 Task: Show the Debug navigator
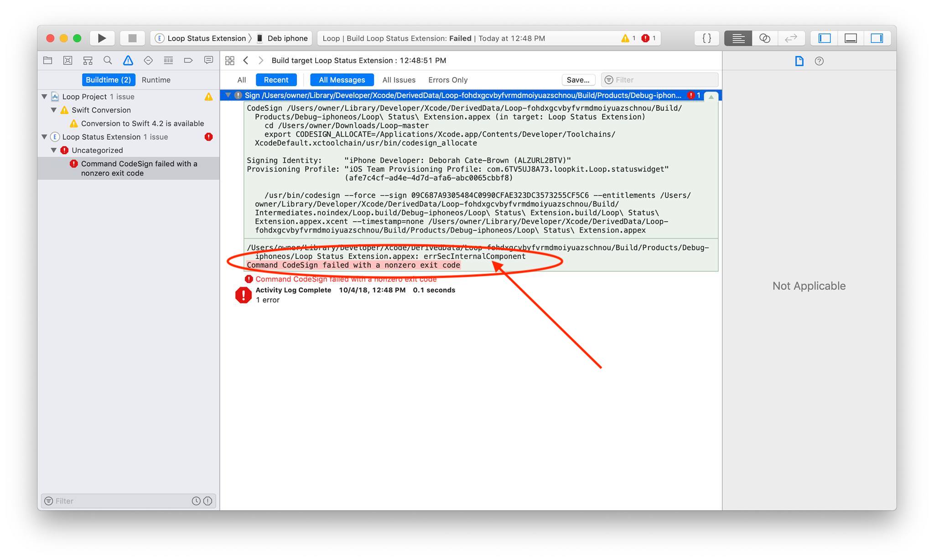pos(168,60)
